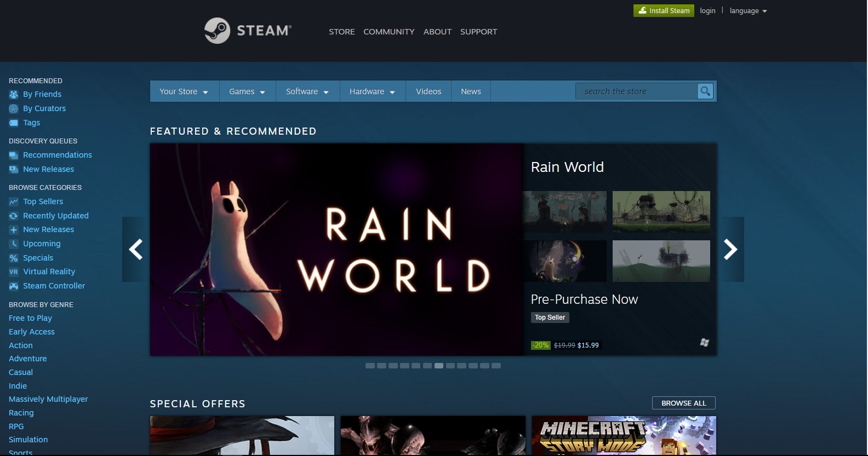Click the Recommendations queue icon
The height and width of the screenshot is (456, 868).
point(14,155)
